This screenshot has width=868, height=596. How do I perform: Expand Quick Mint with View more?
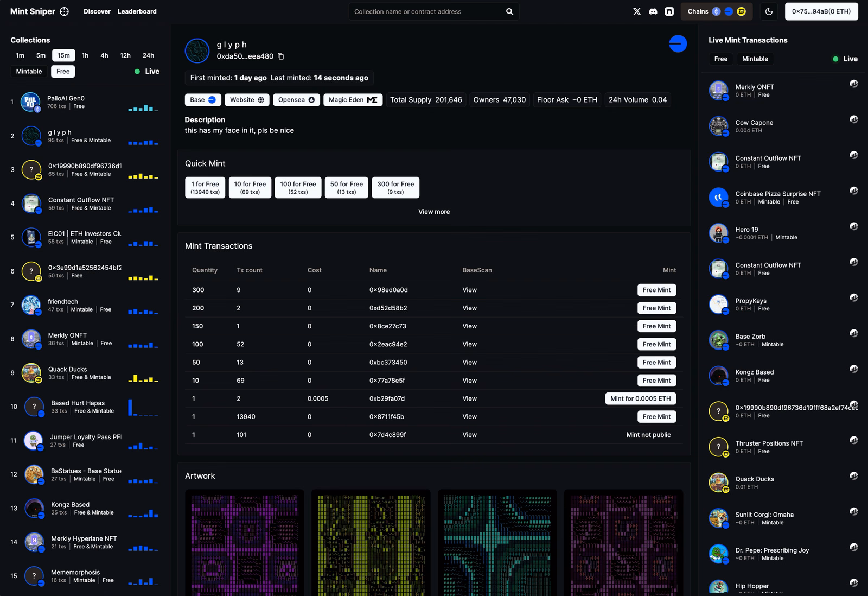[434, 212]
